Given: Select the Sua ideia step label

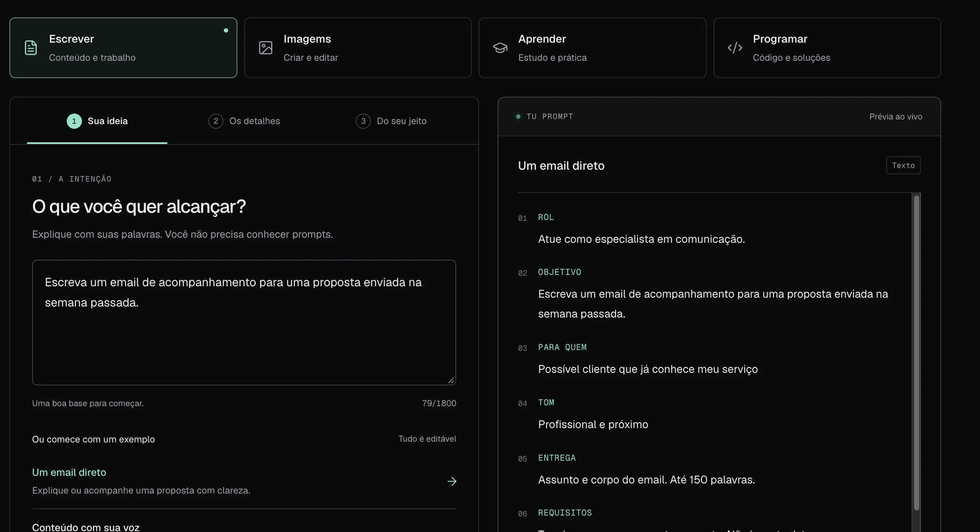Looking at the screenshot, I should (108, 121).
